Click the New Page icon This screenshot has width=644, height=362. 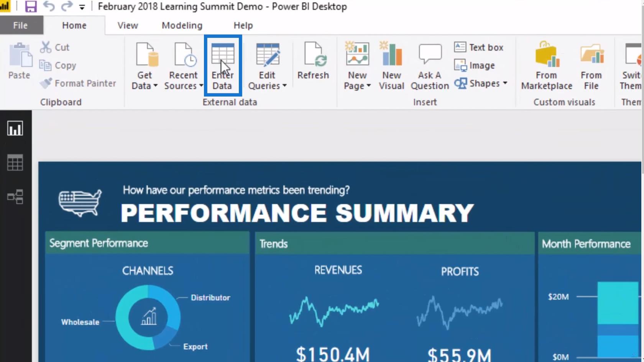point(357,54)
